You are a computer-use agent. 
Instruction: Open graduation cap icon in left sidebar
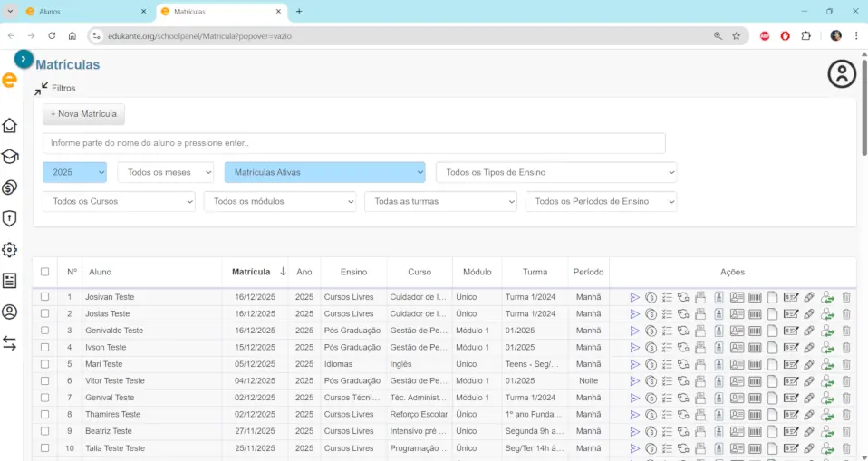(10, 157)
